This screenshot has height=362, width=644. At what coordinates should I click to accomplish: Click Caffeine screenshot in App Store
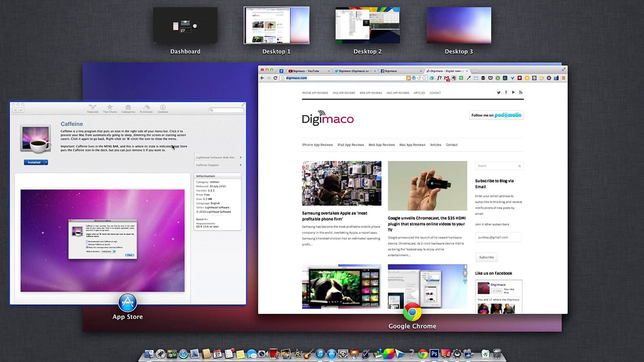(x=102, y=241)
